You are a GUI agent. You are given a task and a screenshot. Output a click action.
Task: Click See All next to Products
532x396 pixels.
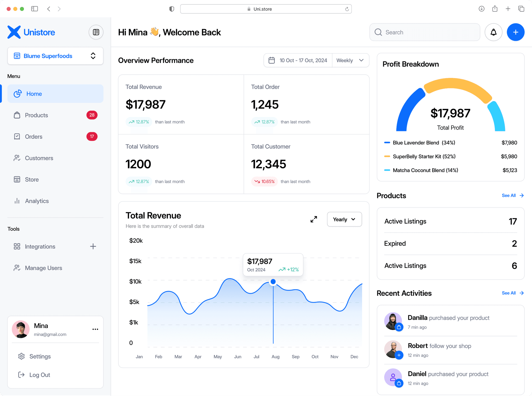(x=513, y=195)
